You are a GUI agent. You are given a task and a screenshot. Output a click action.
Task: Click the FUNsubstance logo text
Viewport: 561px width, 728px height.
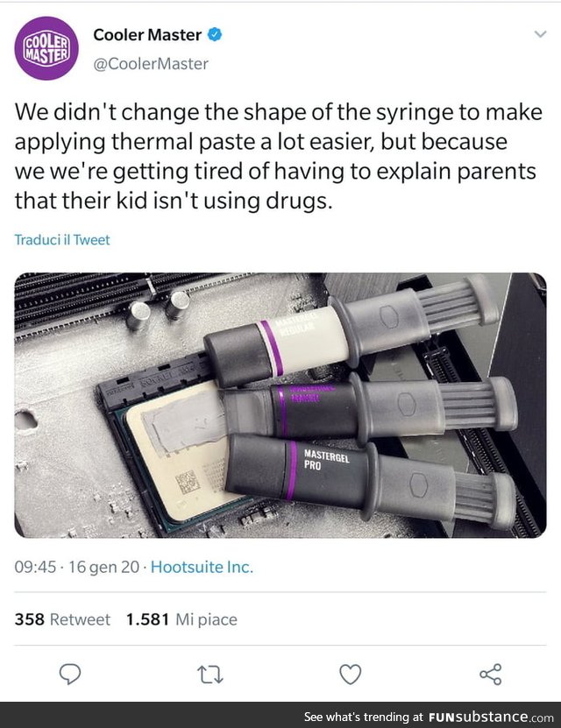[492, 717]
